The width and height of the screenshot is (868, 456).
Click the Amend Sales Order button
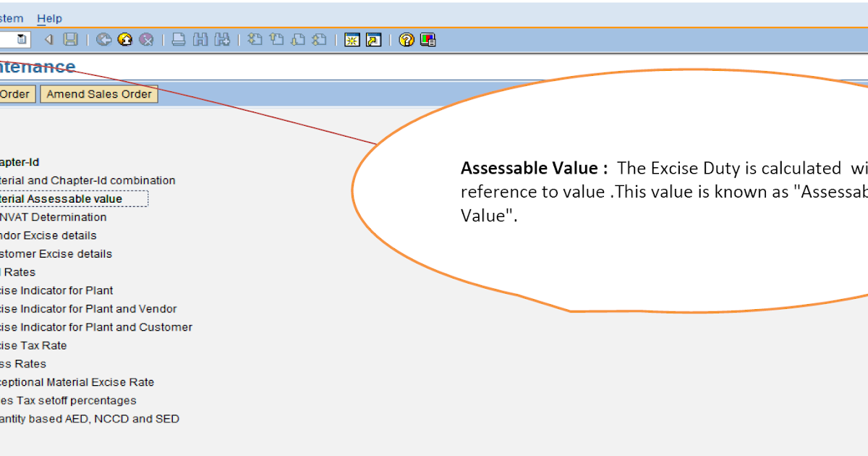[98, 93]
